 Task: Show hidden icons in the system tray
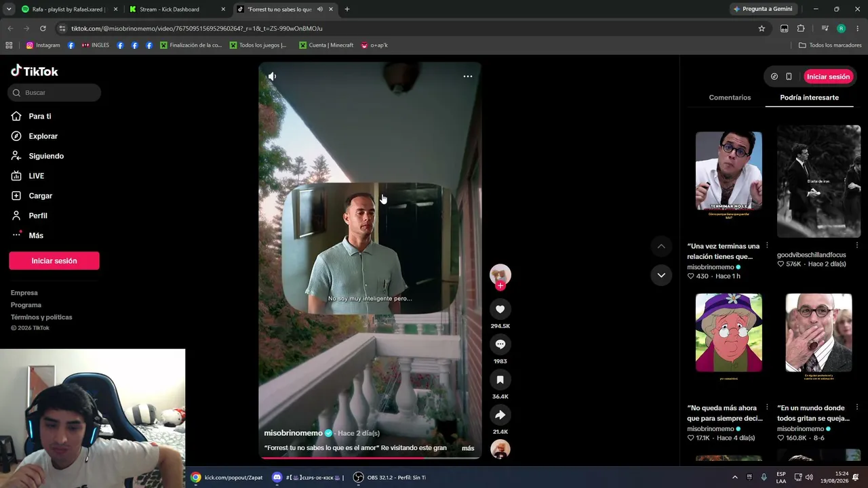point(734,477)
